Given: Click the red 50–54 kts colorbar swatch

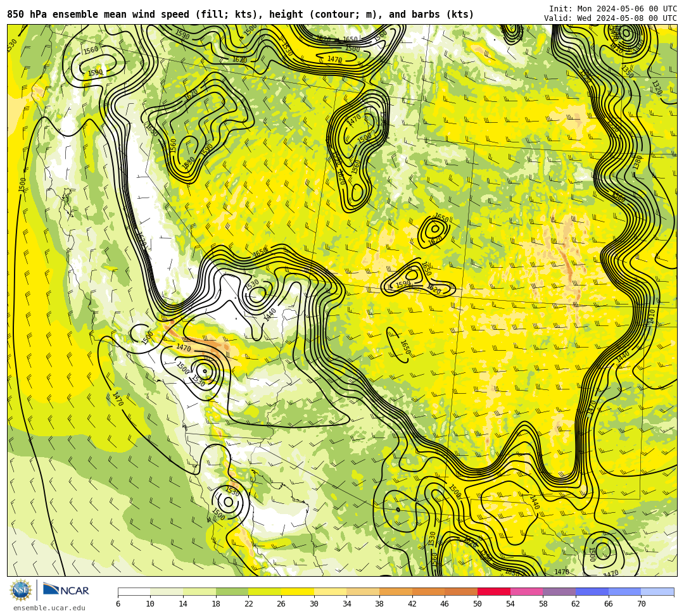Looking at the screenshot, I should (494, 591).
